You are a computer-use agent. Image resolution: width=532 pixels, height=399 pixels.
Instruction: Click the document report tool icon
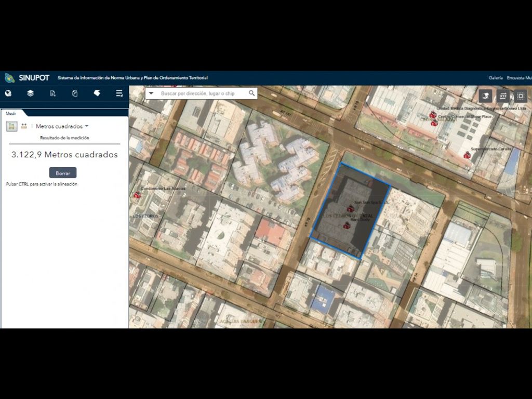pyautogui.click(x=52, y=94)
